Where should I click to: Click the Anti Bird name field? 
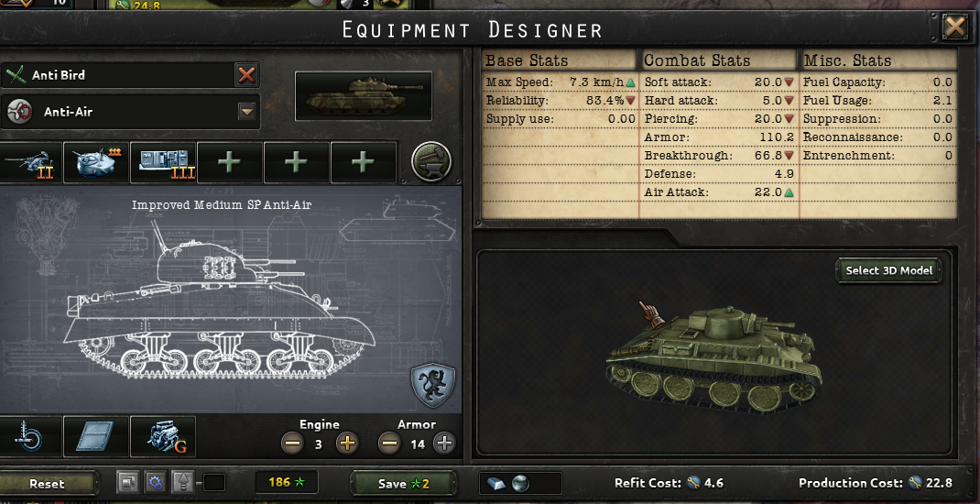pyautogui.click(x=119, y=75)
